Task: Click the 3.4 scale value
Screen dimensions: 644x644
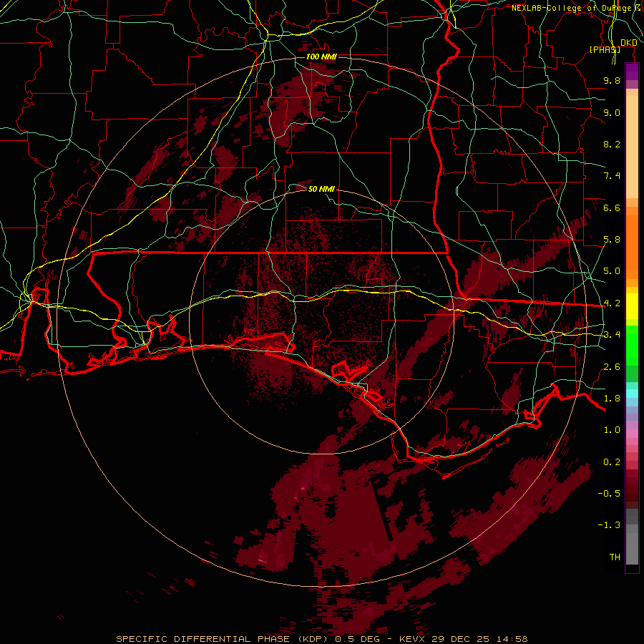Action: [612, 335]
